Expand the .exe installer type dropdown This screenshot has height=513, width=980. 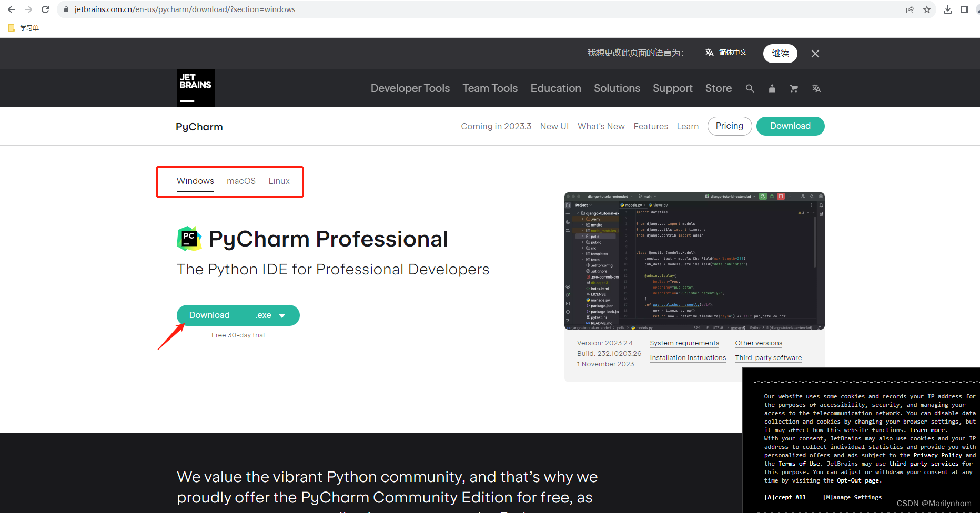point(271,315)
